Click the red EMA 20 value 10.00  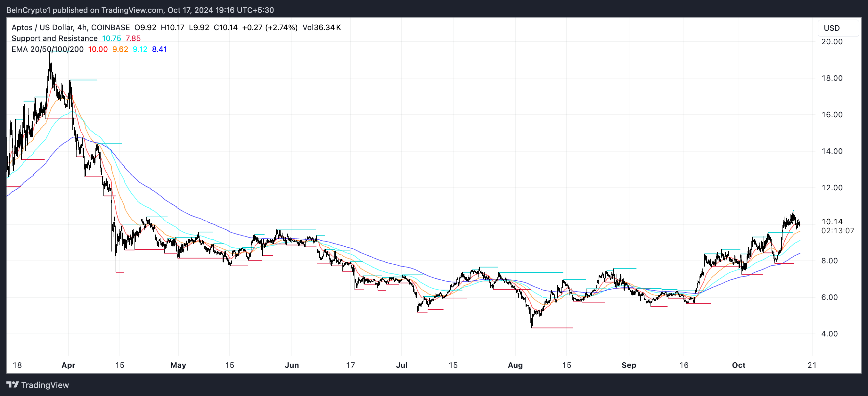[98, 49]
